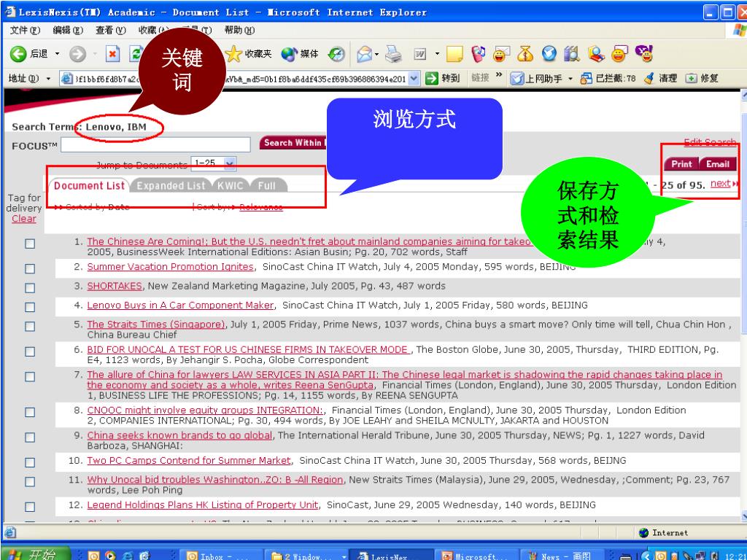Click the 修复 repair icon

(702, 79)
